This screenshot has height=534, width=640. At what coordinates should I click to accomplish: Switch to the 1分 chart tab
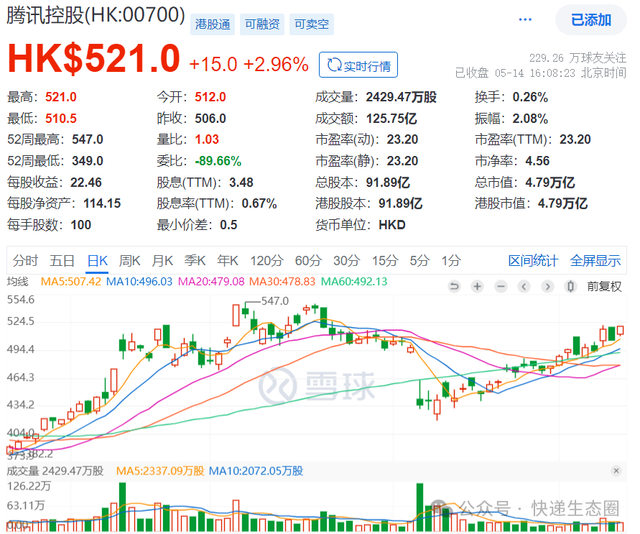451,260
